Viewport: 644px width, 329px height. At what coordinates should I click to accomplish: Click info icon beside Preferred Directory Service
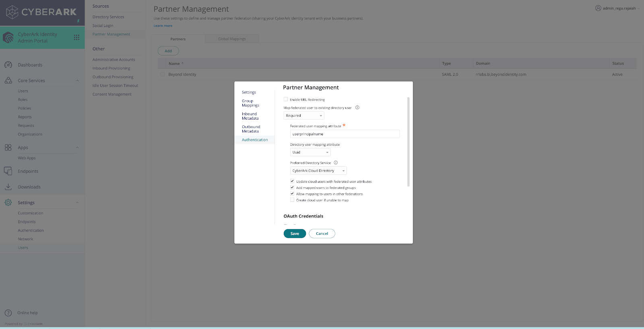pyautogui.click(x=336, y=163)
